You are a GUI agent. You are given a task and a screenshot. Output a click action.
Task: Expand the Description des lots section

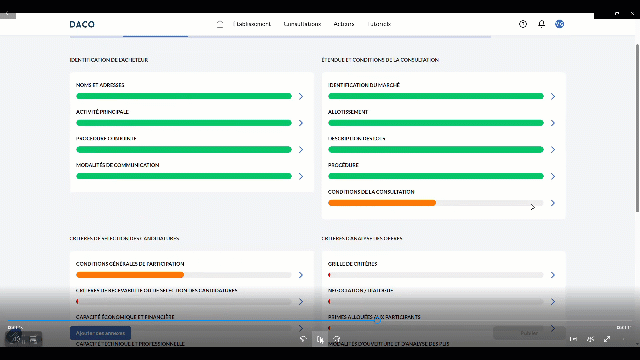(x=553, y=150)
